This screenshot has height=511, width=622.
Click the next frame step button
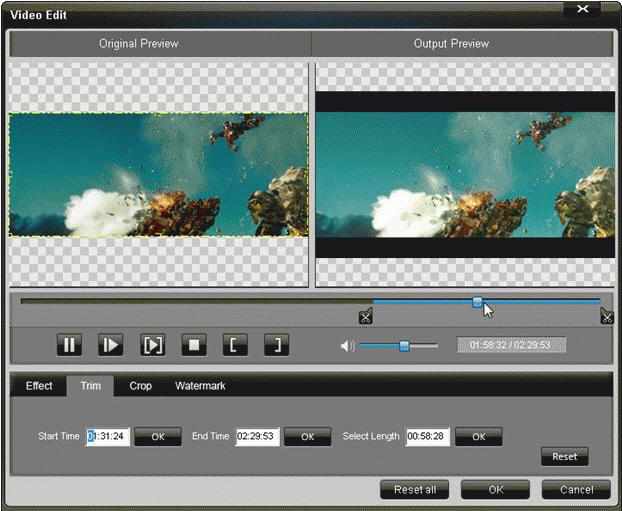pyautogui.click(x=110, y=345)
